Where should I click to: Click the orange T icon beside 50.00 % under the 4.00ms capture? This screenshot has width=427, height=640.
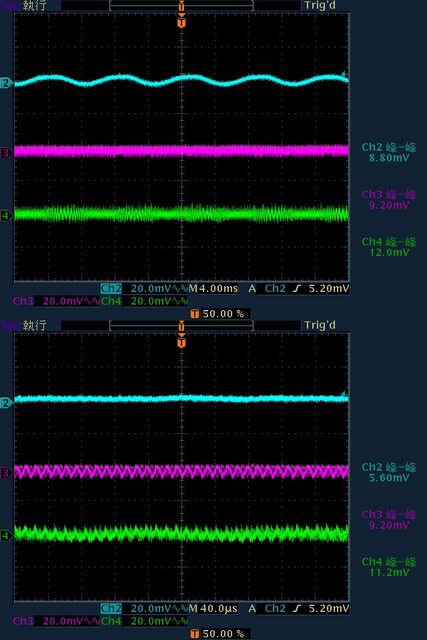[195, 314]
